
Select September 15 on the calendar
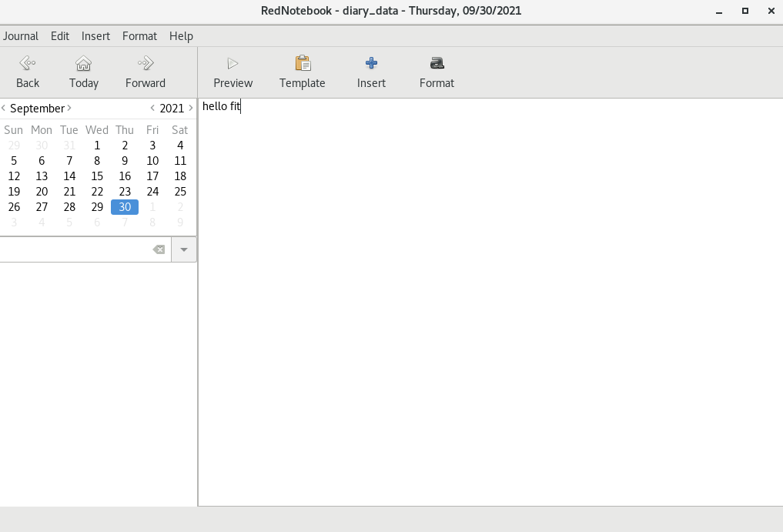click(x=97, y=176)
